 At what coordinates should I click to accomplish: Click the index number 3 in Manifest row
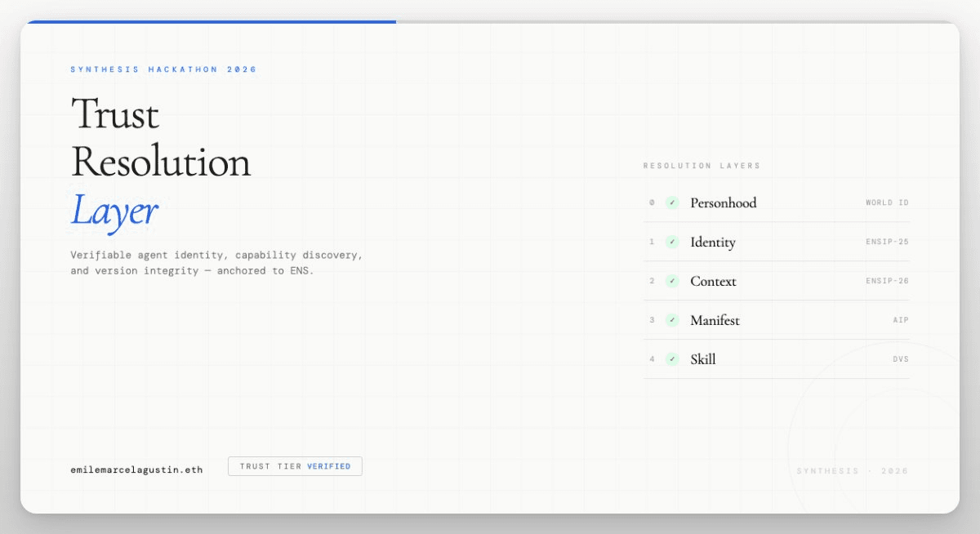pos(652,320)
